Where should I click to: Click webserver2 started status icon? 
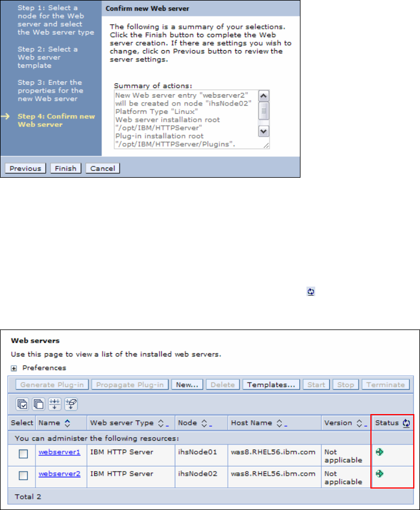[379, 474]
